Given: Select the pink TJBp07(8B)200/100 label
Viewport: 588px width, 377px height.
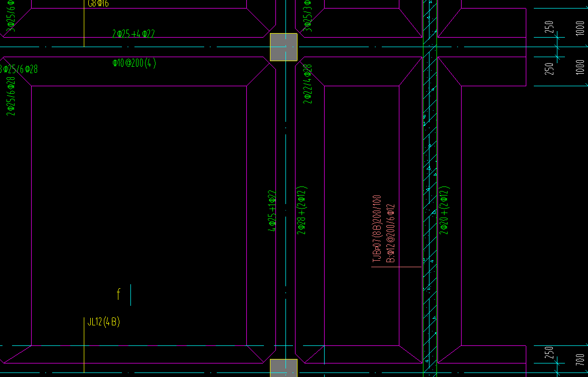Looking at the screenshot, I should point(377,228).
